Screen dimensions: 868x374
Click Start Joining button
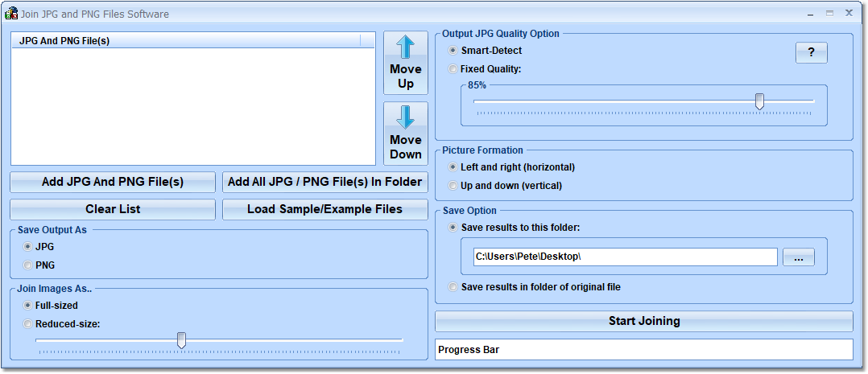tap(644, 321)
